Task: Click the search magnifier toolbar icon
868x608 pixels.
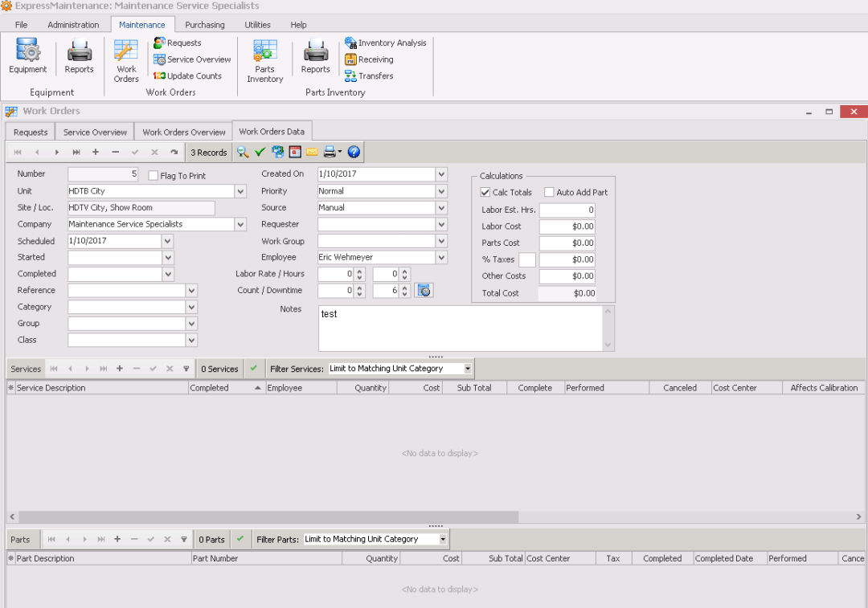Action: 243,152
